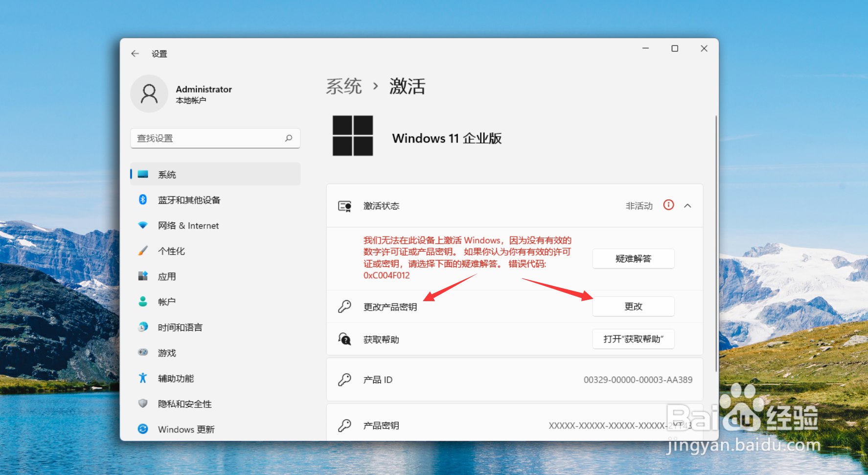
Task: Click the key icon beside 产品密钥
Action: point(344,425)
